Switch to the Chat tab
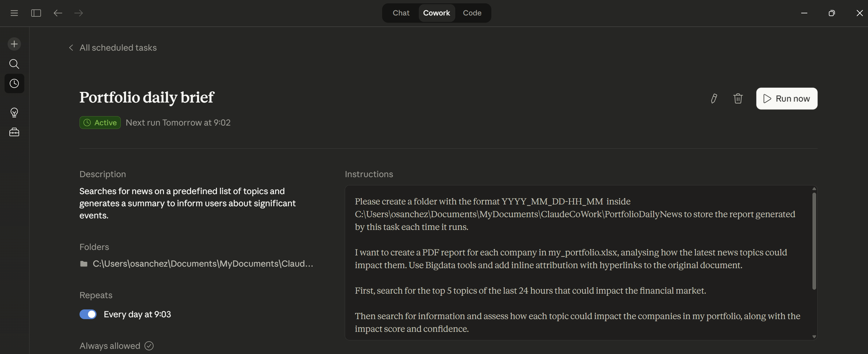Screen dimensions: 868x354 click(x=401, y=13)
